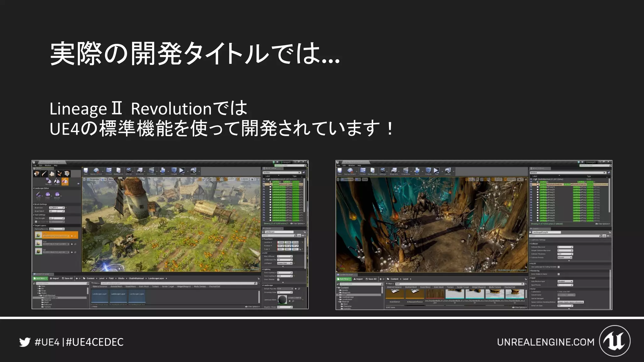
Task: Open Spawn Collision Handling Method dropdown
Action: (x=571, y=302)
